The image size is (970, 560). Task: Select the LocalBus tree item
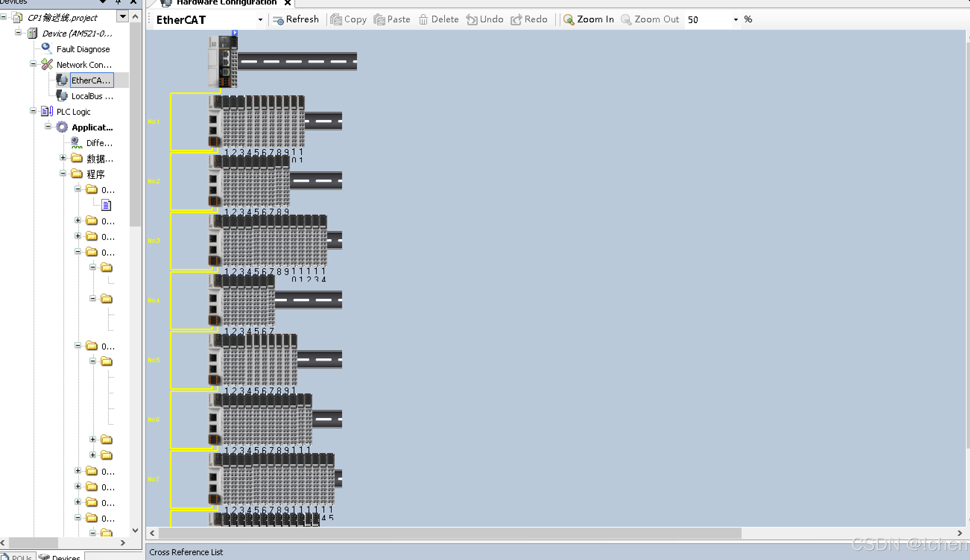coord(92,96)
